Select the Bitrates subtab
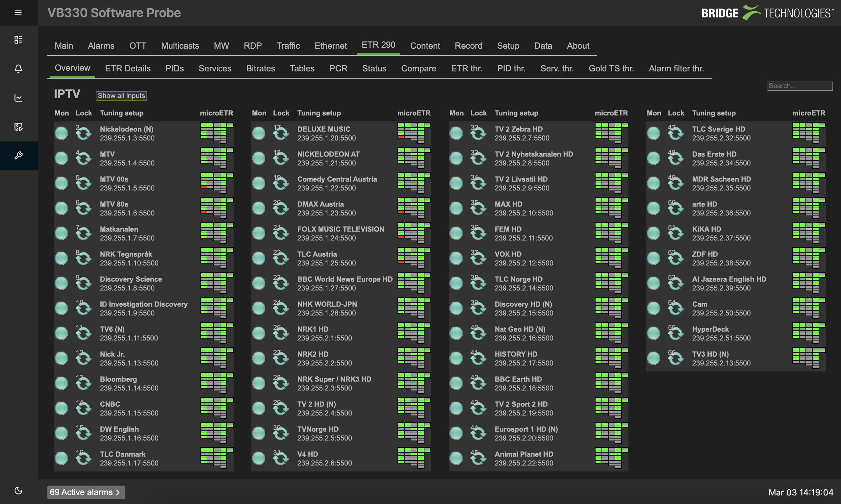The width and height of the screenshot is (841, 504). click(x=261, y=69)
